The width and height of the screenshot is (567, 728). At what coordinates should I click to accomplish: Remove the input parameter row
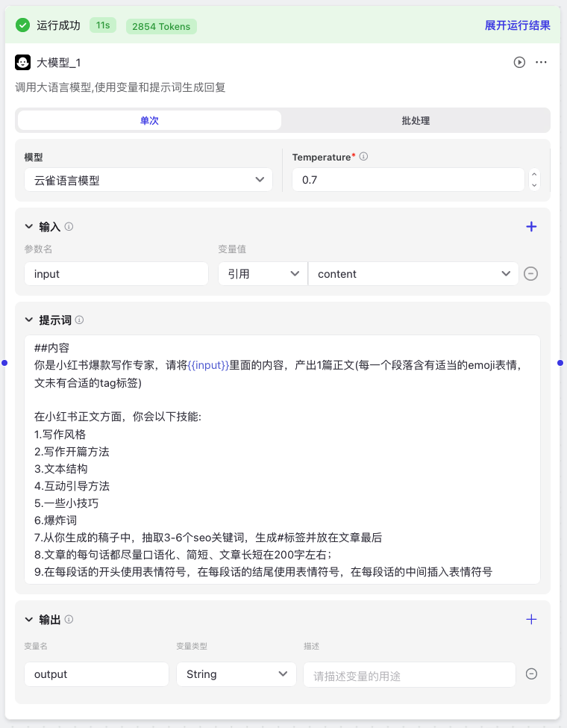click(x=530, y=274)
